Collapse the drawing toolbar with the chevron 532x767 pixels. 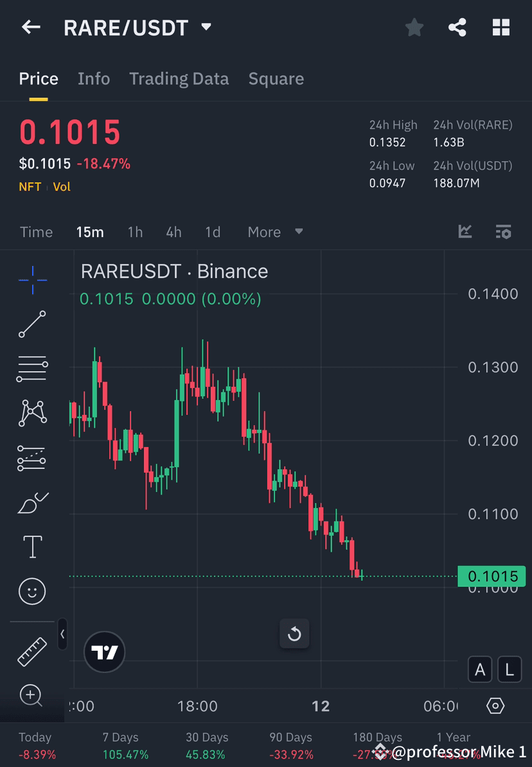coord(62,635)
